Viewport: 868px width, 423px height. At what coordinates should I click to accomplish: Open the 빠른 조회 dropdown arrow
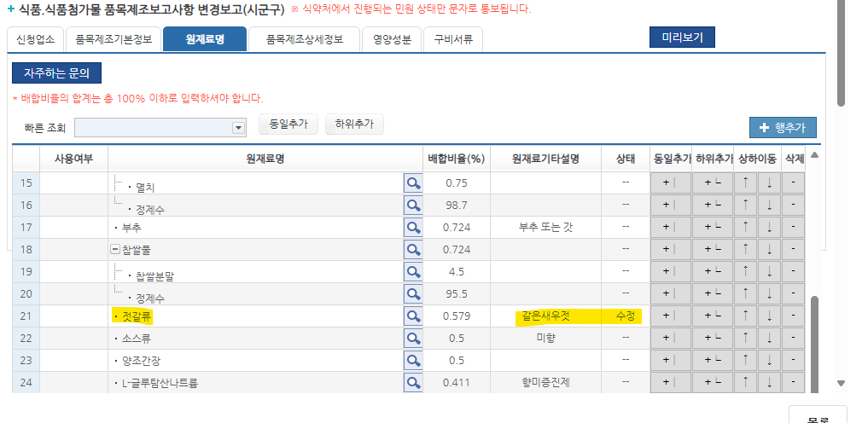(239, 128)
